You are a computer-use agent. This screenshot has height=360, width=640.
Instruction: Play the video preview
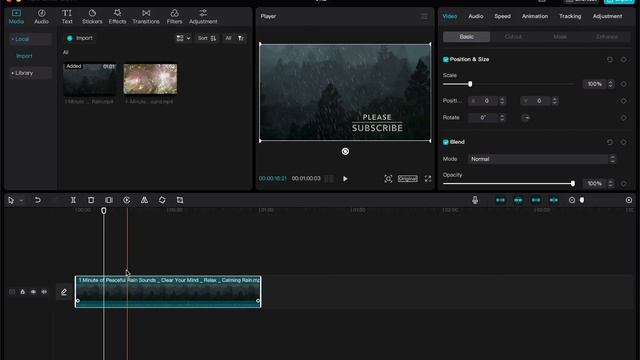coord(345,179)
